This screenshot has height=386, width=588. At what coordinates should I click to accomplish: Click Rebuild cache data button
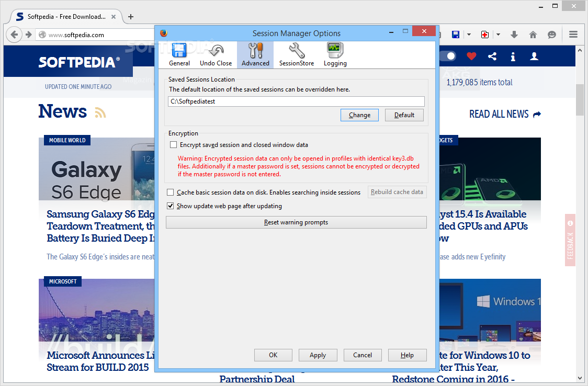(397, 192)
